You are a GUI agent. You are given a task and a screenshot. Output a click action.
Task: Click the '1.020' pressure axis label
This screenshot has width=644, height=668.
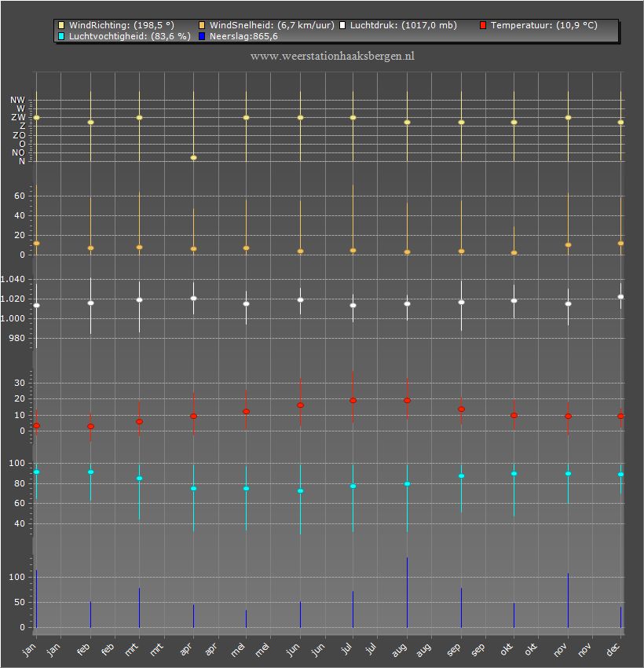point(13,299)
